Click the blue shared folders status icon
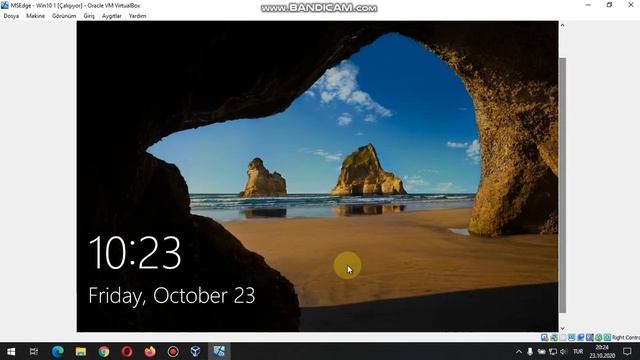The height and width of the screenshot is (360, 640). (x=581, y=338)
